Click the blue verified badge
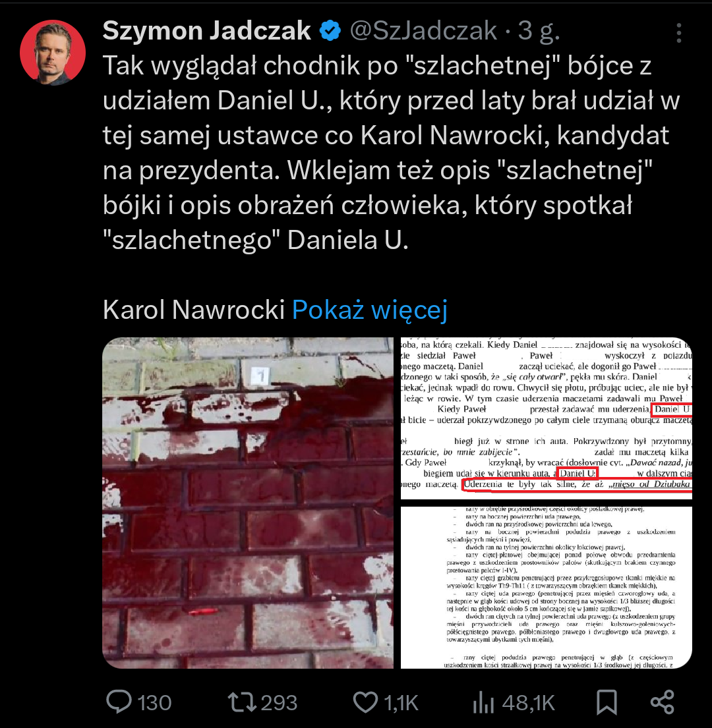The height and width of the screenshot is (728, 712). pos(330,31)
